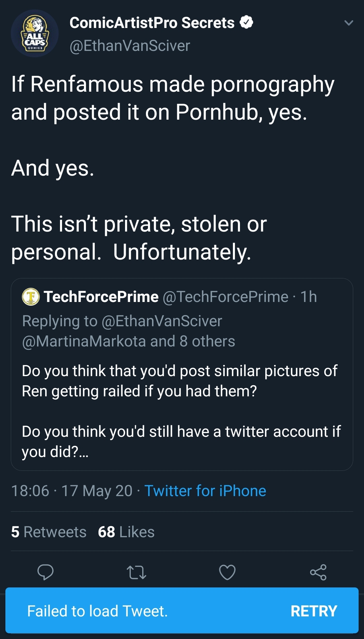View the 5 Retweets list

(49, 532)
